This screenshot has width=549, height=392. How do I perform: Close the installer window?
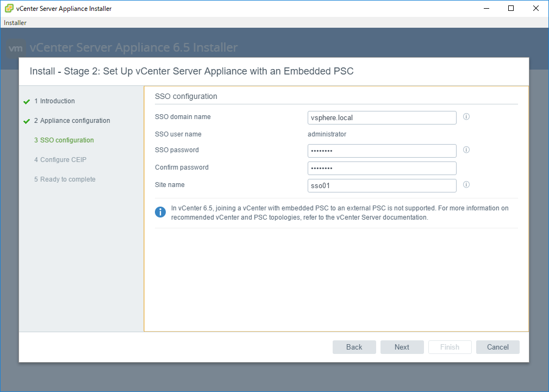click(536, 8)
